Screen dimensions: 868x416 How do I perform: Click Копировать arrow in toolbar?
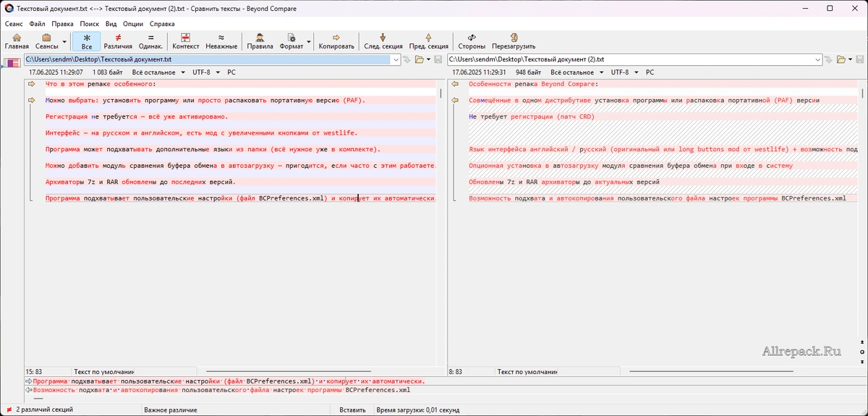pyautogui.click(x=336, y=41)
